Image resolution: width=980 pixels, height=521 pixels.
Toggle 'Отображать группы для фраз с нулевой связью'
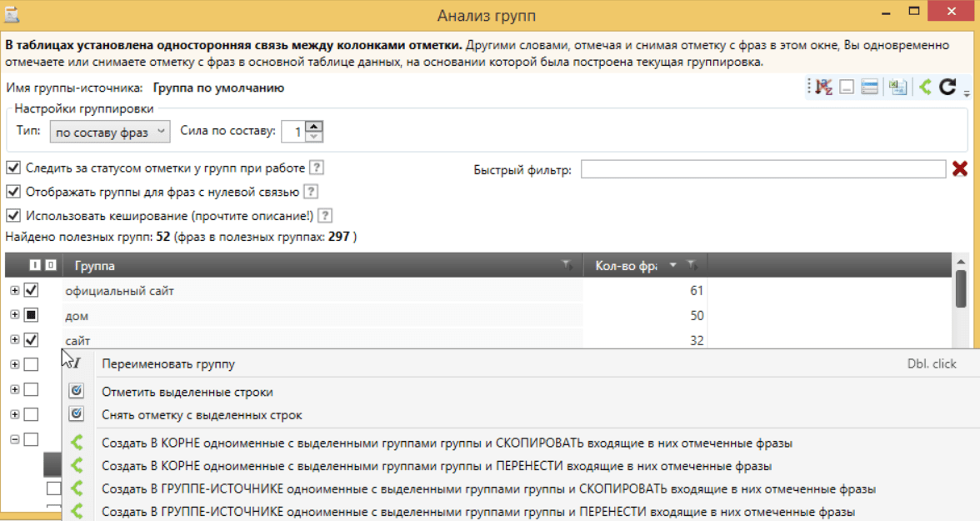pyautogui.click(x=13, y=192)
